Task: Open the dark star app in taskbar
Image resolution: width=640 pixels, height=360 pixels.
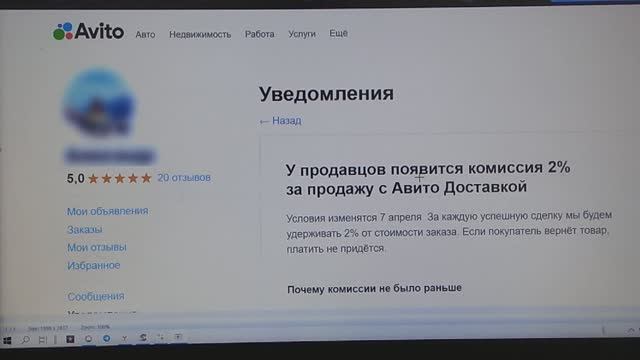Action: (x=70, y=339)
